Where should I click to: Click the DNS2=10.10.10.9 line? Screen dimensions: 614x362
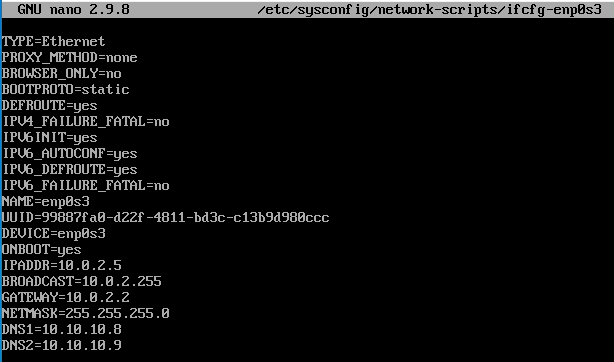tap(62, 345)
